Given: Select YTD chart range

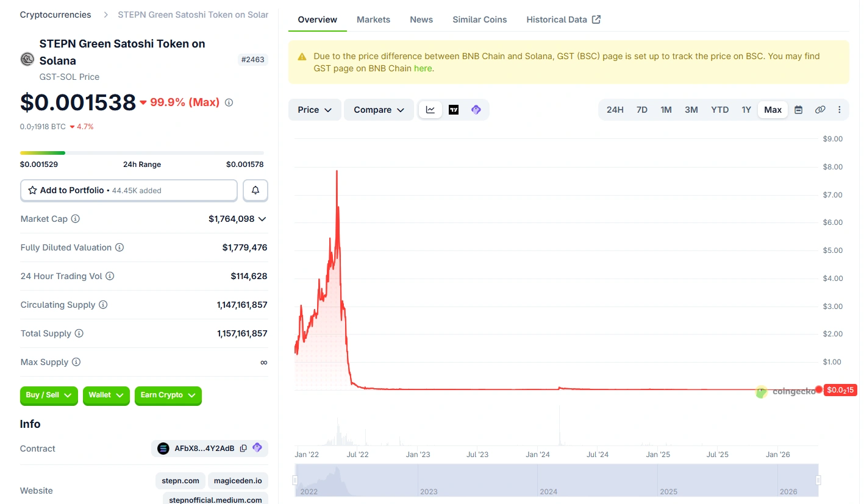Looking at the screenshot, I should pos(720,110).
